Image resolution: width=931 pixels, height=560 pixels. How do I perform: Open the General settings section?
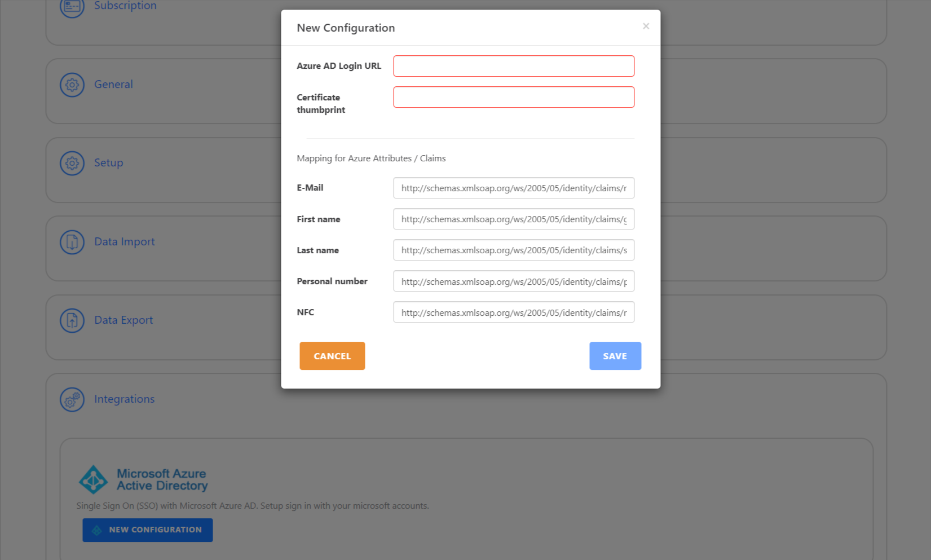[x=113, y=85]
